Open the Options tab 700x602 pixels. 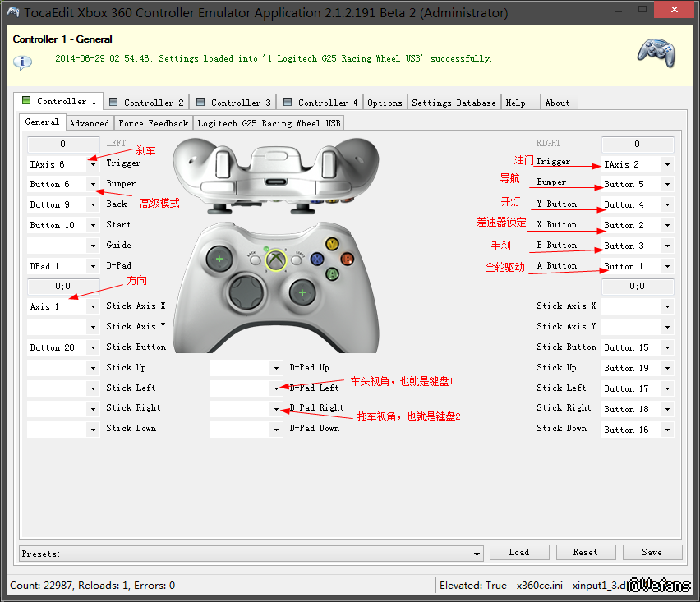coord(385,102)
